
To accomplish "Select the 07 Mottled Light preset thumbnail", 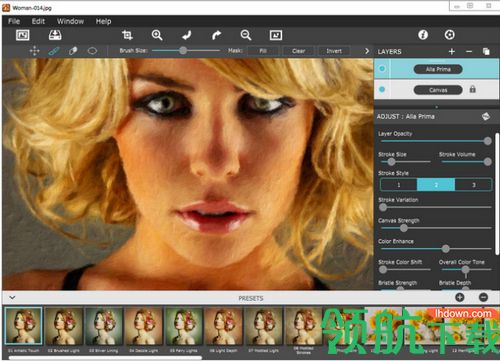I will click(263, 326).
